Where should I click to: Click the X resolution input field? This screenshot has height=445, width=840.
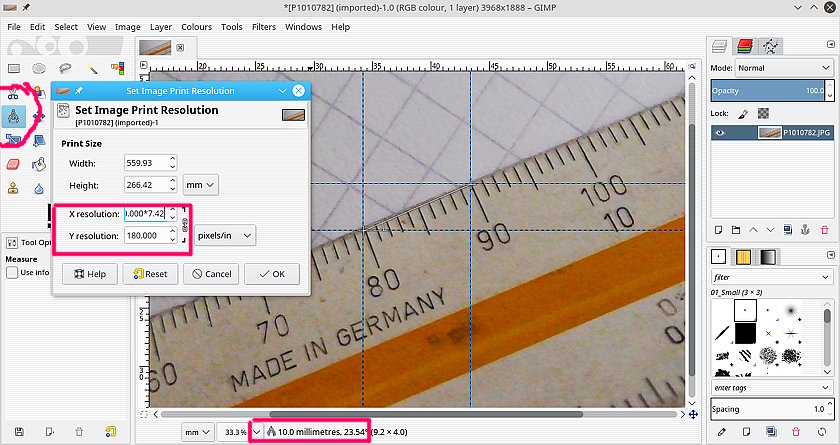[x=146, y=214]
